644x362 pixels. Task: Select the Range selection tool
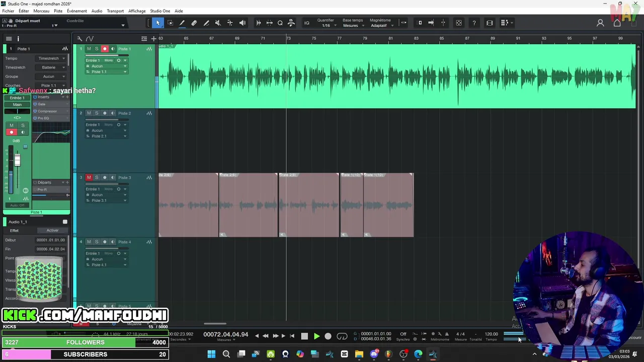(170, 23)
